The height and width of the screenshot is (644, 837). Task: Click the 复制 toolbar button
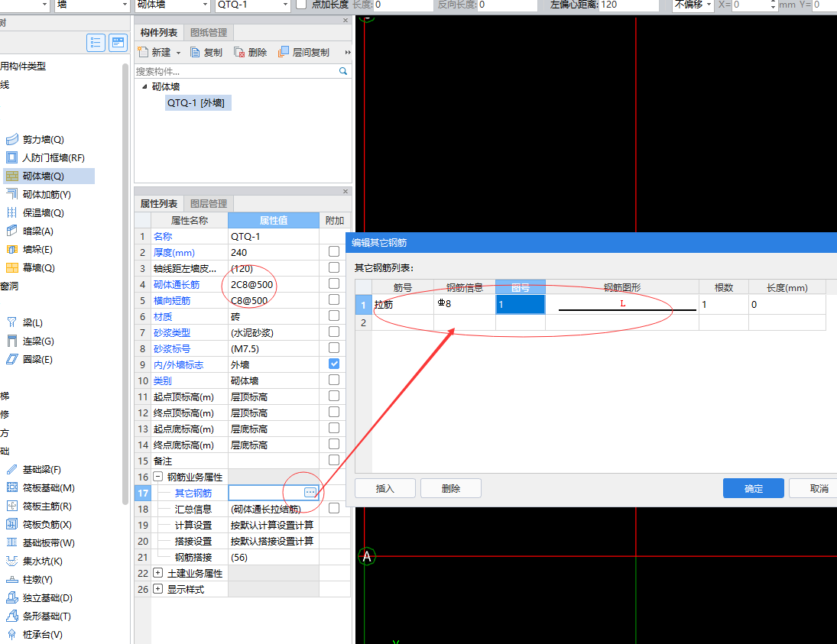(206, 52)
